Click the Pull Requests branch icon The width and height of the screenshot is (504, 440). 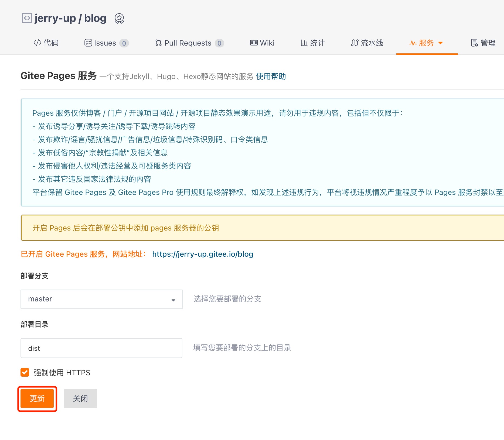click(x=158, y=43)
